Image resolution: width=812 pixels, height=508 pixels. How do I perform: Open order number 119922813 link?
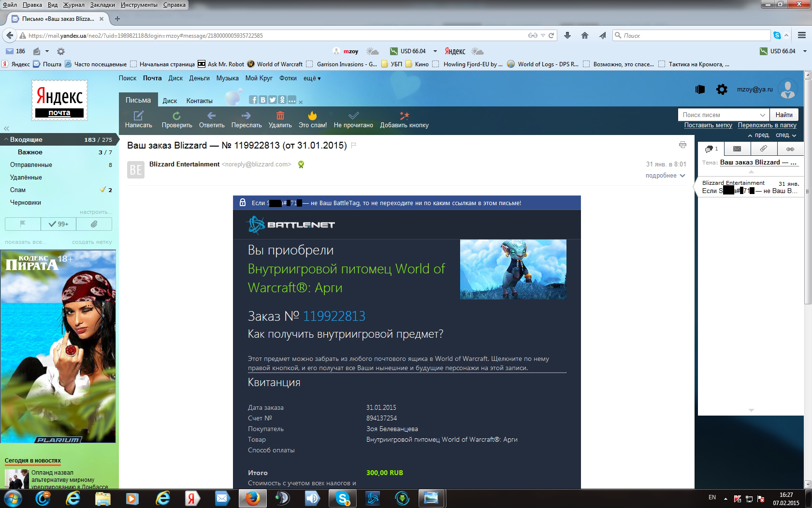click(334, 316)
